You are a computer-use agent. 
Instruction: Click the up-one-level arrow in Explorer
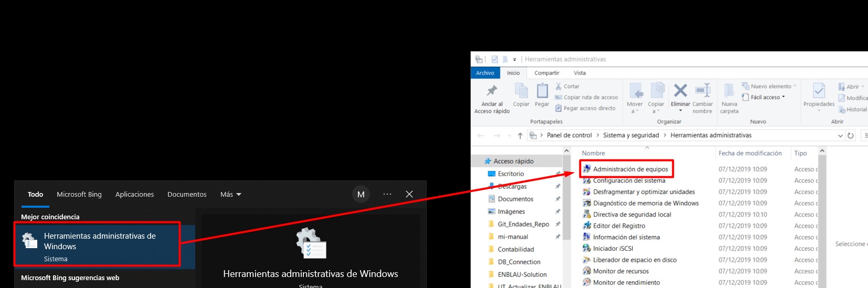click(520, 135)
